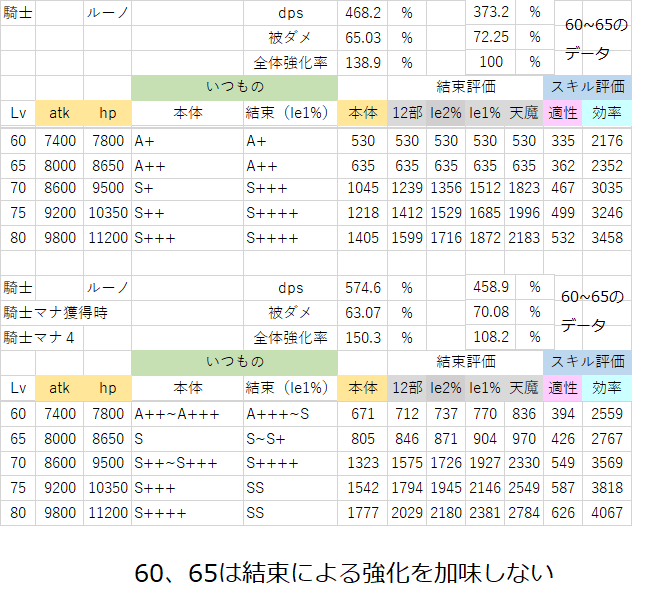Select the 適性 value 532
The width and height of the screenshot is (648, 615).
[563, 238]
